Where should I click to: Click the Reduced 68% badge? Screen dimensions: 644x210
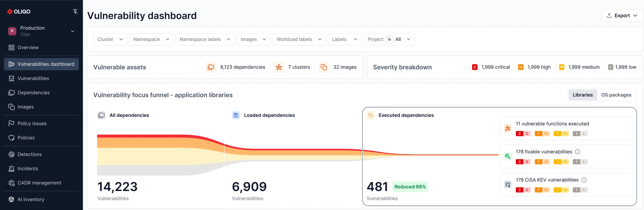pyautogui.click(x=410, y=187)
